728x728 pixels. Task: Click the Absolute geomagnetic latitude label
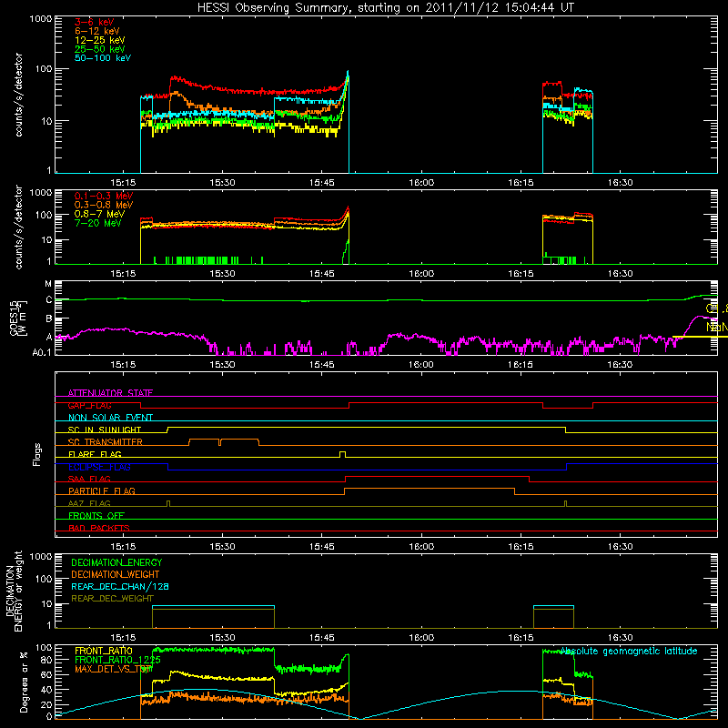629,651
